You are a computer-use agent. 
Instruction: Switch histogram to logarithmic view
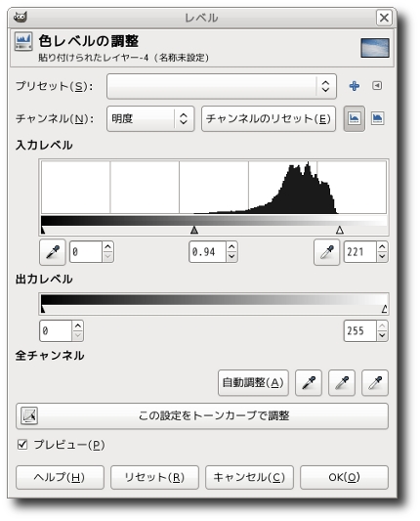click(377, 118)
